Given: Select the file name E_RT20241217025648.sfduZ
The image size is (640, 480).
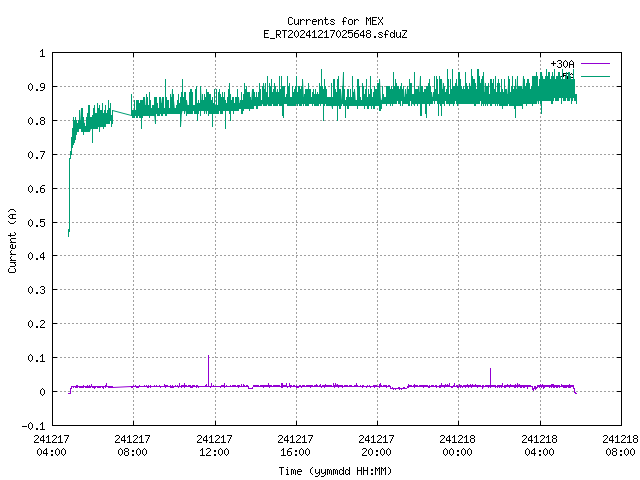Looking at the screenshot, I should click(x=335, y=34).
